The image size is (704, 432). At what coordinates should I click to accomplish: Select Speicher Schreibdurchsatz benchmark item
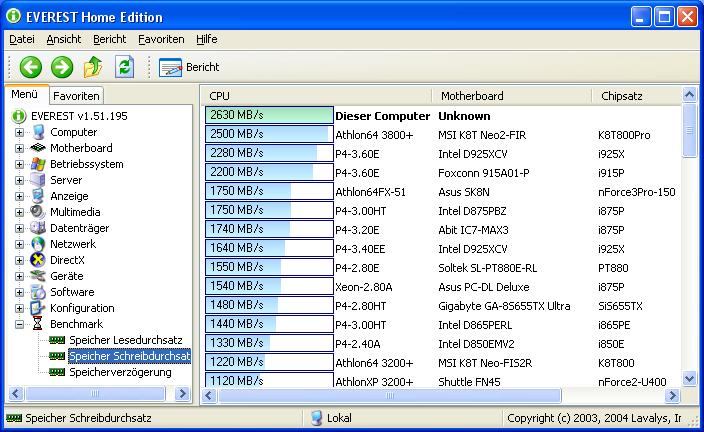[x=129, y=356]
